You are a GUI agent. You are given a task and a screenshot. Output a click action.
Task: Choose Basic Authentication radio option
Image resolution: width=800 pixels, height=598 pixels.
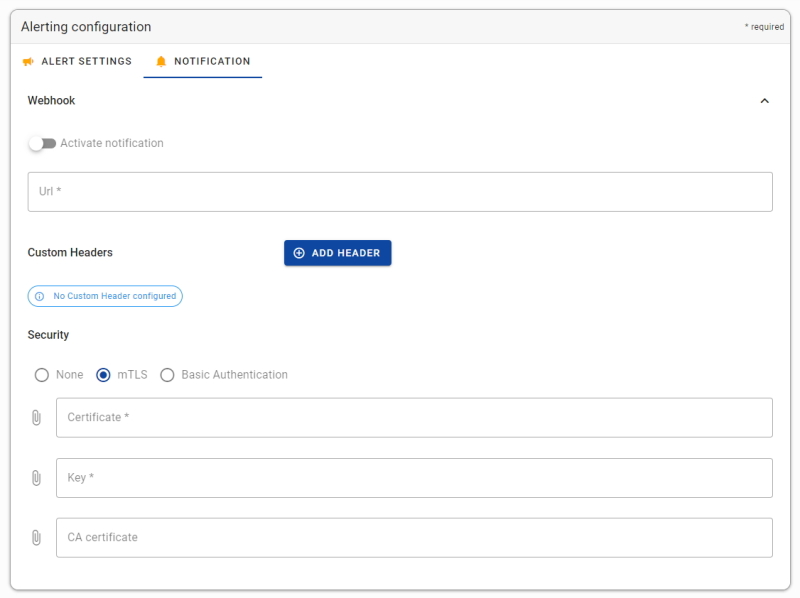[x=167, y=375]
